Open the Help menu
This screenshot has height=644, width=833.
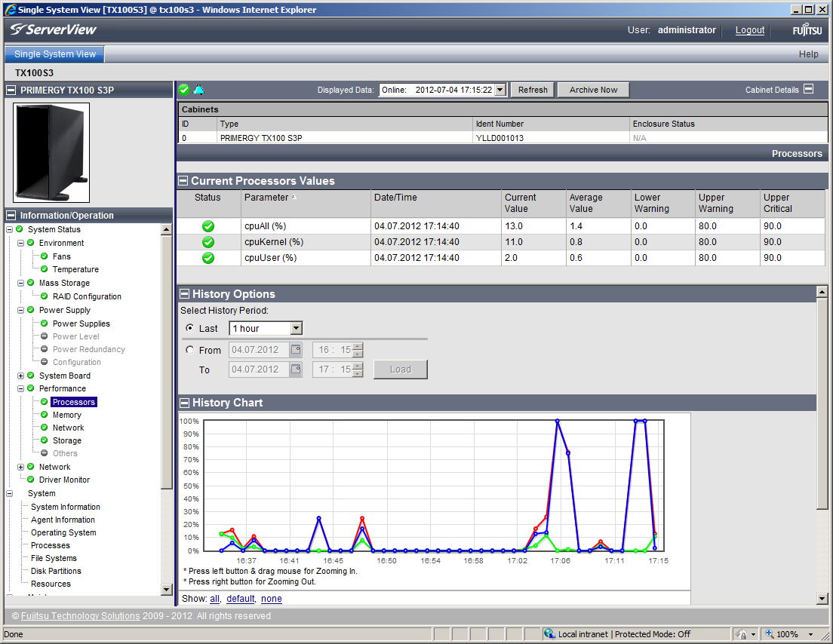click(x=808, y=54)
